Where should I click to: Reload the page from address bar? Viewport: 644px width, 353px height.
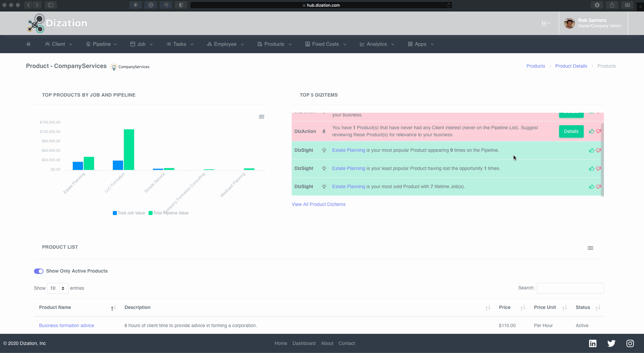point(449,5)
